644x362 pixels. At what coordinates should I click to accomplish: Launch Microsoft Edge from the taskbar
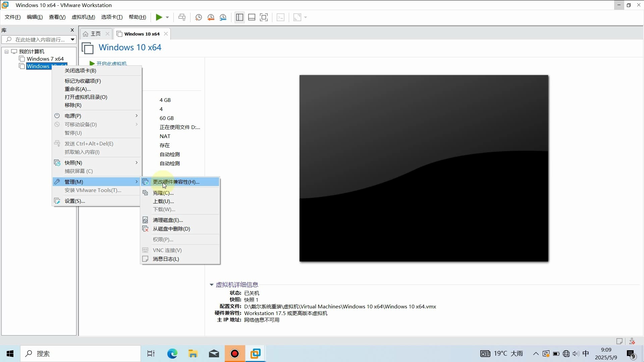point(172,354)
